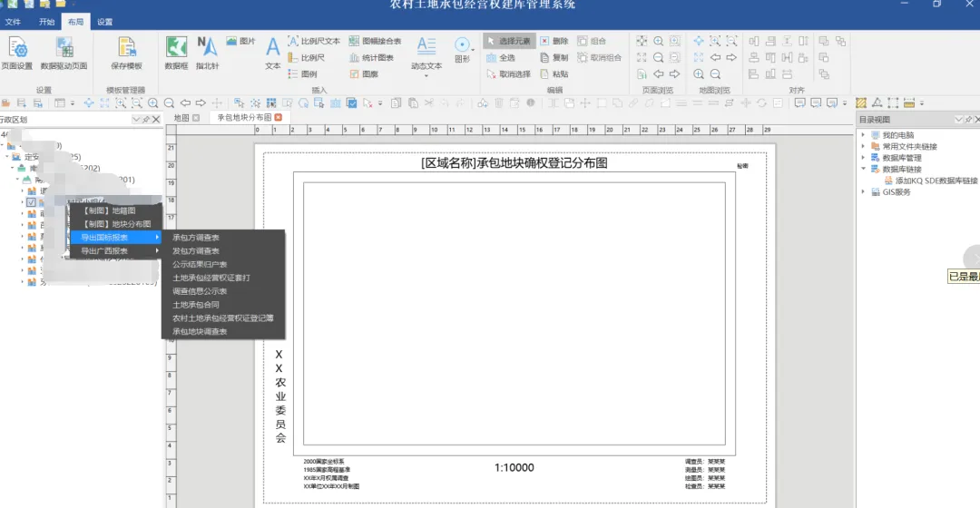The height and width of the screenshot is (508, 980).
Task: Click 删除 delete button
Action: click(554, 41)
